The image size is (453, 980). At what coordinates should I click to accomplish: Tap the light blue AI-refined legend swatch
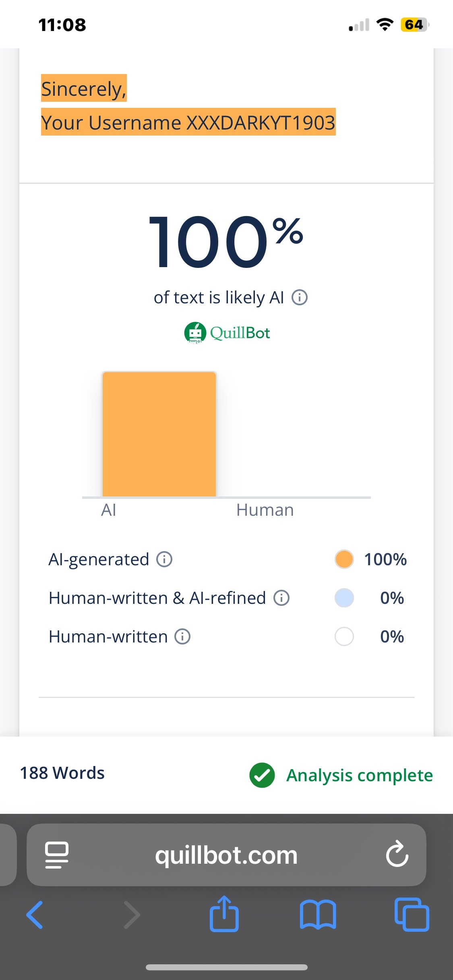344,598
